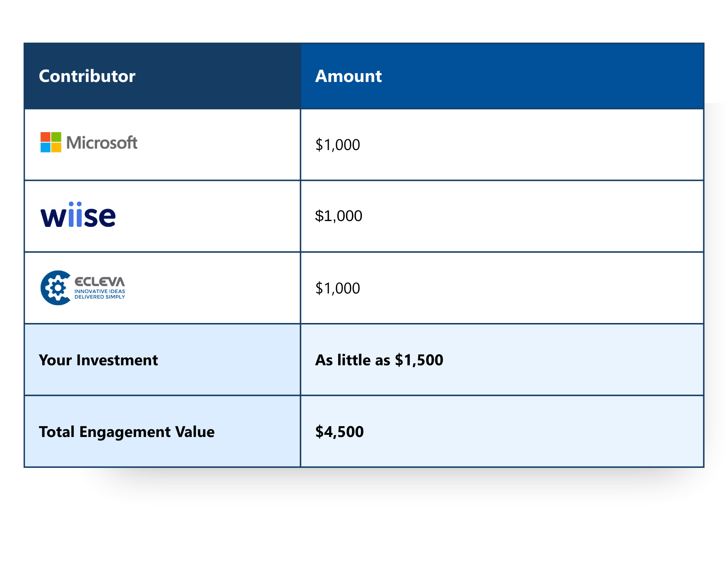The image size is (728, 571).
Task: Click the Ecleva gear logo
Action: pyautogui.click(x=83, y=288)
